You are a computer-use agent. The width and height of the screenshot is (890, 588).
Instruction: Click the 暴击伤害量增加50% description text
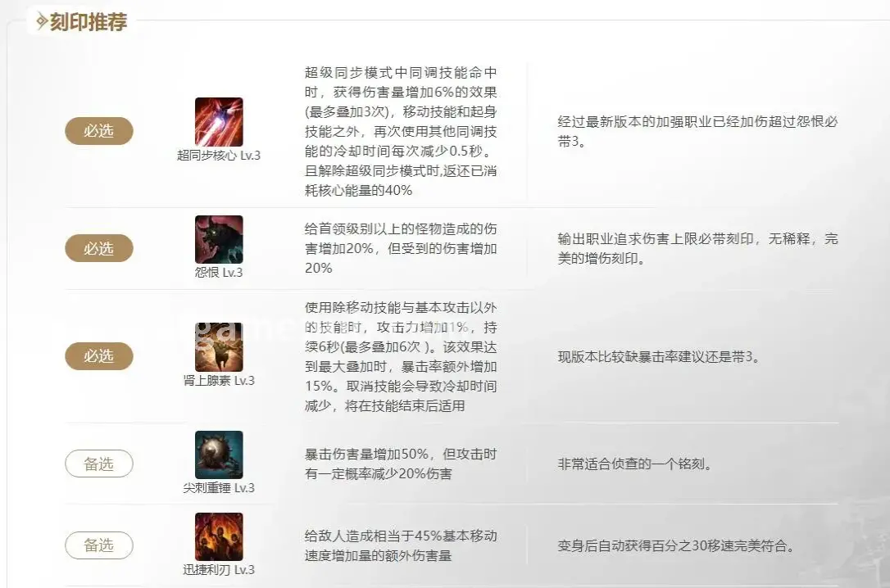[401, 464]
